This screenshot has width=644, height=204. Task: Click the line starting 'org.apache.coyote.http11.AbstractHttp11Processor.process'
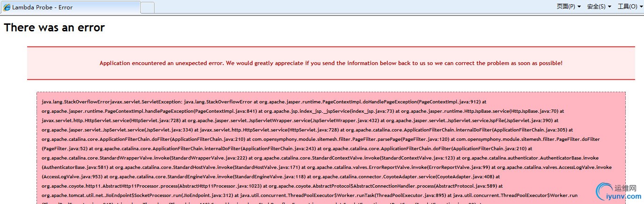click(x=272, y=186)
